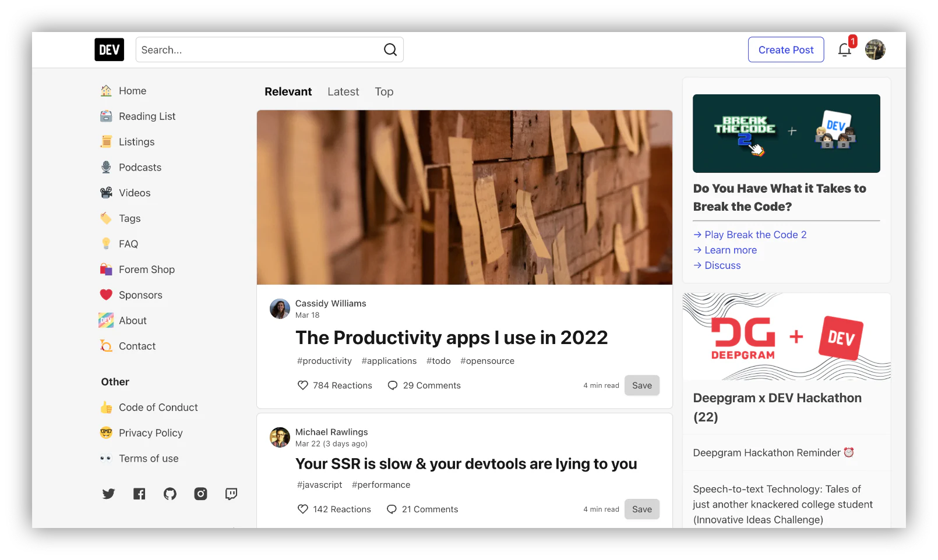Viewport: 938px width, 560px height.
Task: Open the Play Break the Code 2 link
Action: click(750, 235)
